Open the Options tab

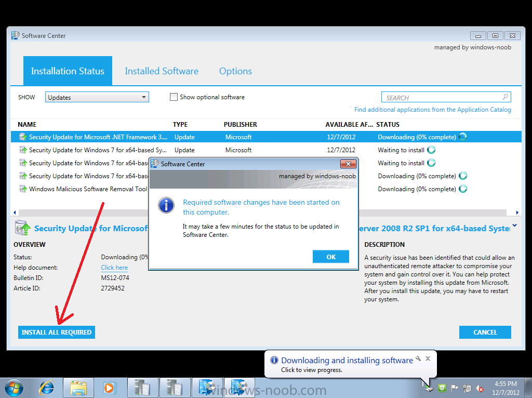coord(235,71)
